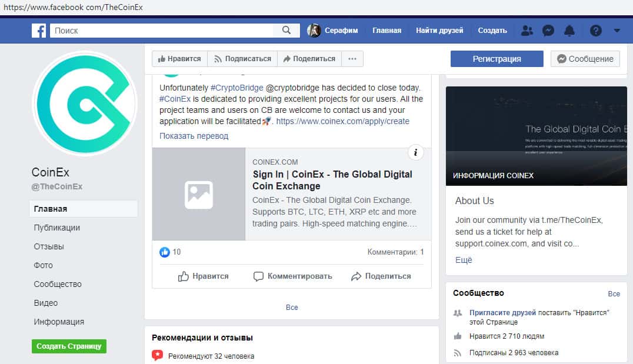Open Комментарии: 1
The height and width of the screenshot is (364, 633).
click(x=395, y=252)
